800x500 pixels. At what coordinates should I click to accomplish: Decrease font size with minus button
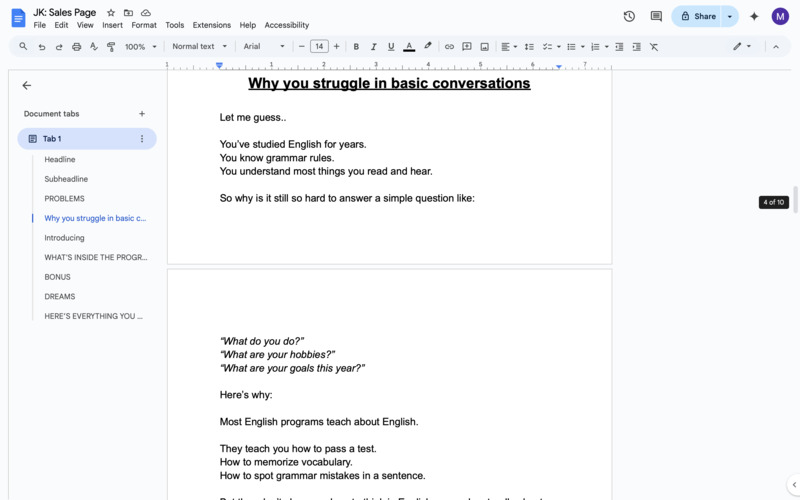pyautogui.click(x=302, y=47)
